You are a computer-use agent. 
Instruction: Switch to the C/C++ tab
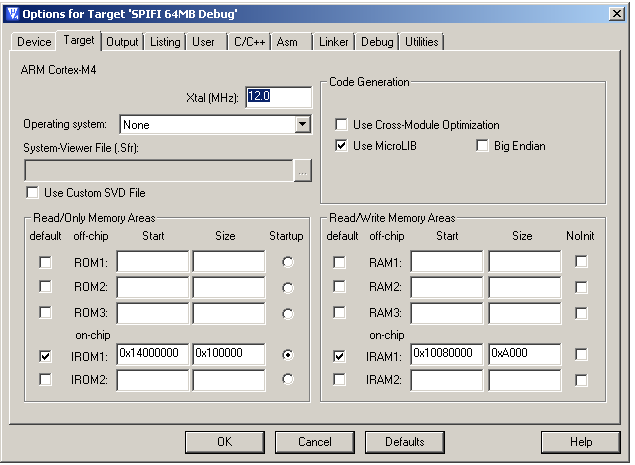coord(249,42)
